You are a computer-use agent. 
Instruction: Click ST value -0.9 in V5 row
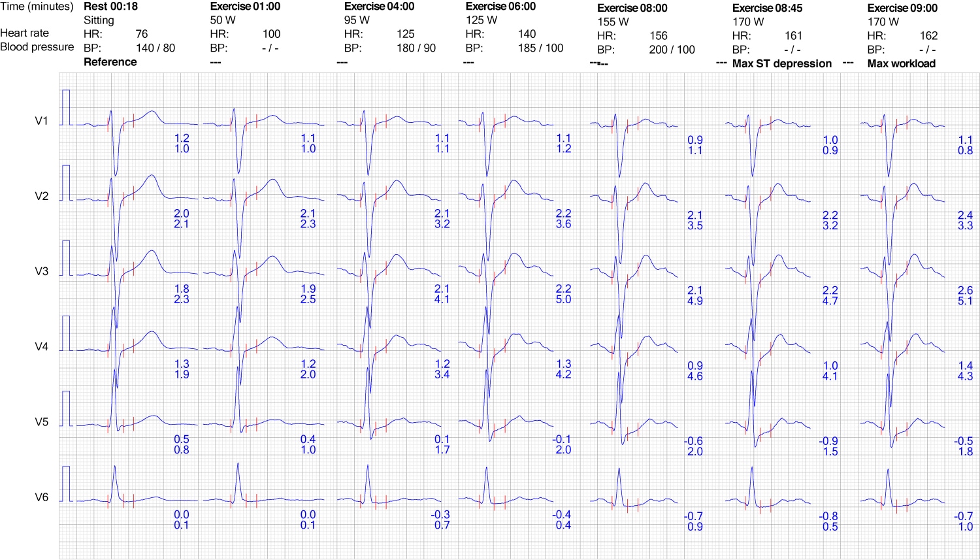tap(828, 442)
